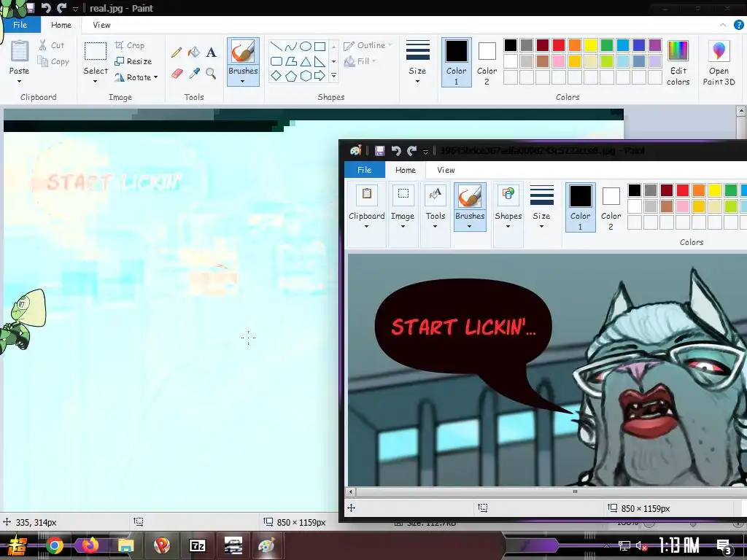Click Open Paint 3D button
Image resolution: width=747 pixels, height=560 pixels.
coord(719,63)
